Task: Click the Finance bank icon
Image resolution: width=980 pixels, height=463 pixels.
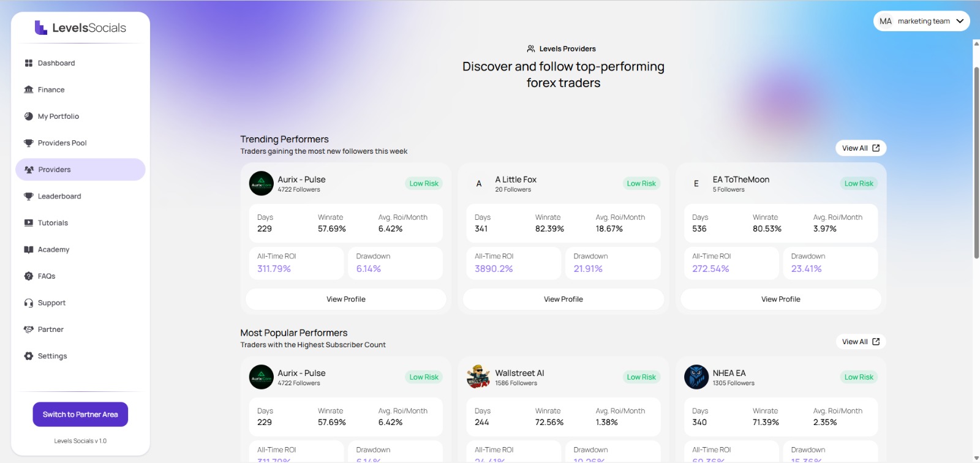Action: 28,90
